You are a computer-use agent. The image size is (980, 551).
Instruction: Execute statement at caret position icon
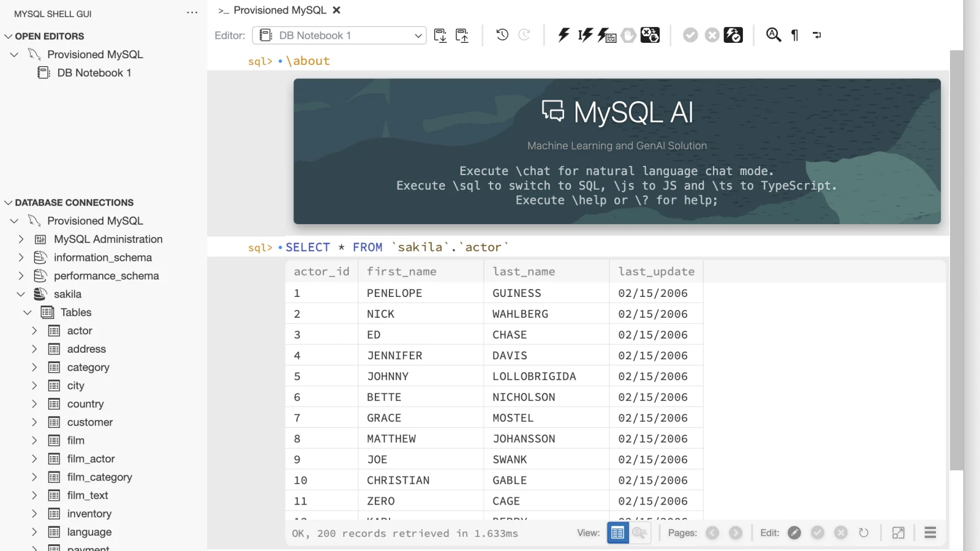(585, 35)
